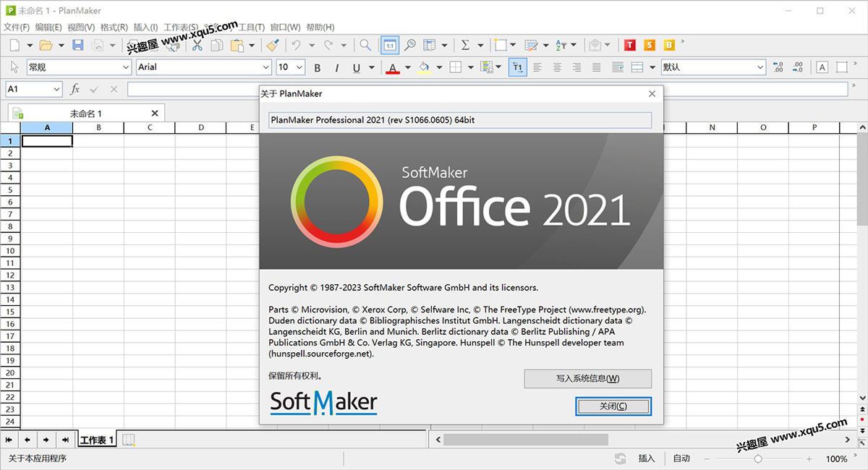
Task: Close the 关于 PlanMaker dialog with X
Action: pyautogui.click(x=652, y=94)
